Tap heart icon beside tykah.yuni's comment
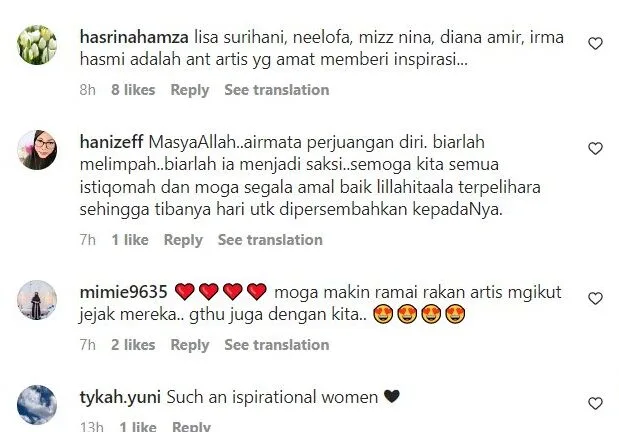 pos(595,403)
